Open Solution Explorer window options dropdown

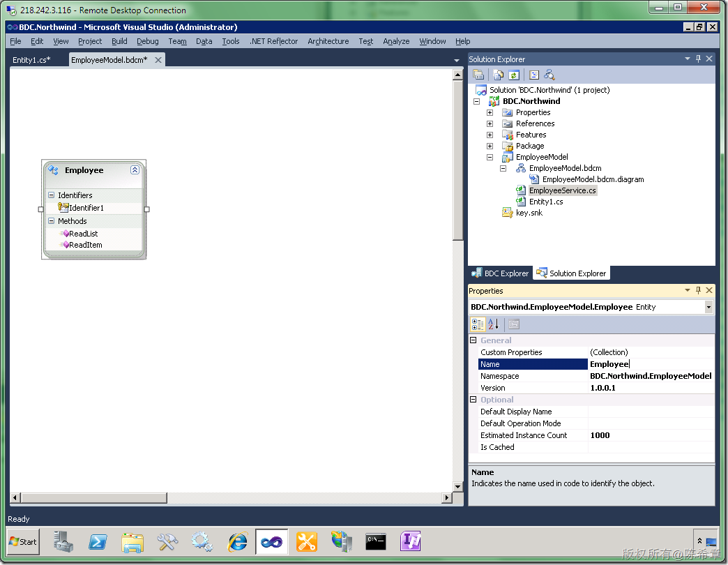click(x=687, y=59)
